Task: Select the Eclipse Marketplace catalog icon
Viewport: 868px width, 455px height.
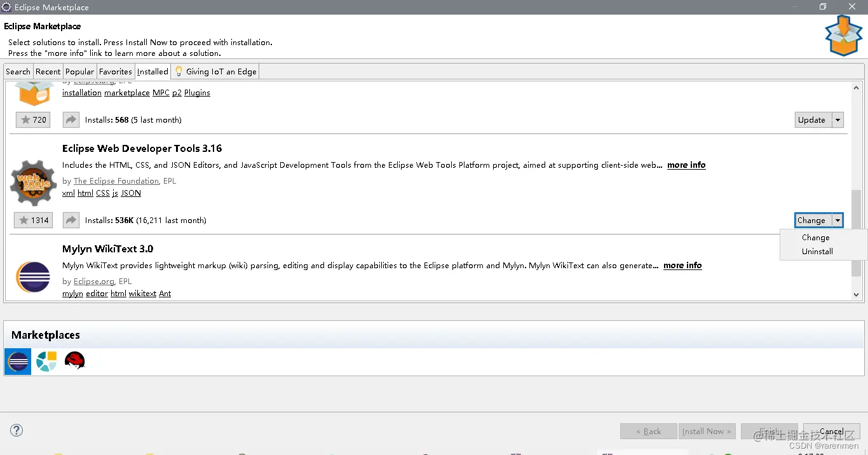Action: (x=18, y=362)
